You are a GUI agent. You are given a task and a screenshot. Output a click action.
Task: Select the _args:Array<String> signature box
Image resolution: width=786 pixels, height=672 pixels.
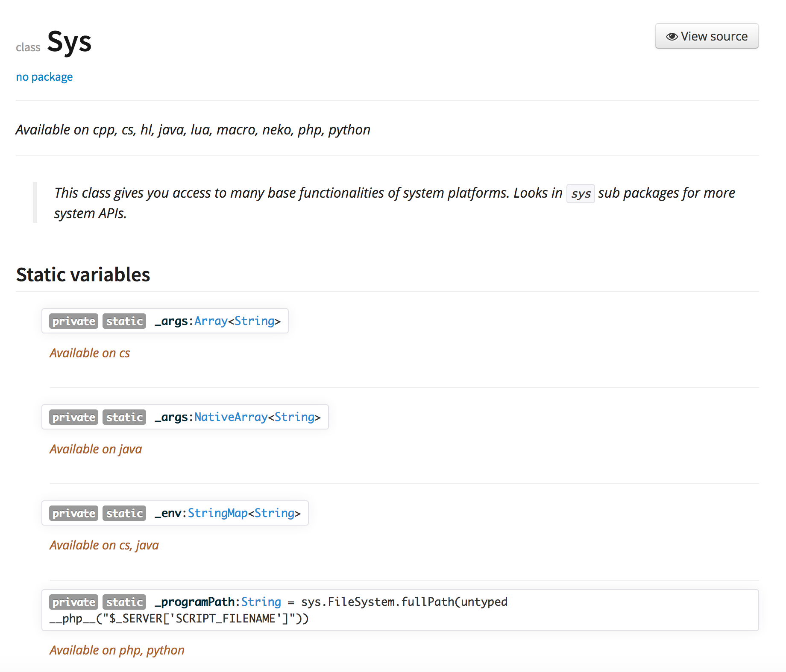(165, 321)
